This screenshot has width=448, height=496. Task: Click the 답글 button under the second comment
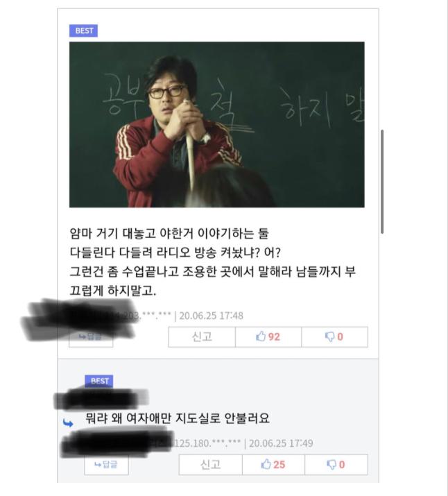(x=106, y=465)
